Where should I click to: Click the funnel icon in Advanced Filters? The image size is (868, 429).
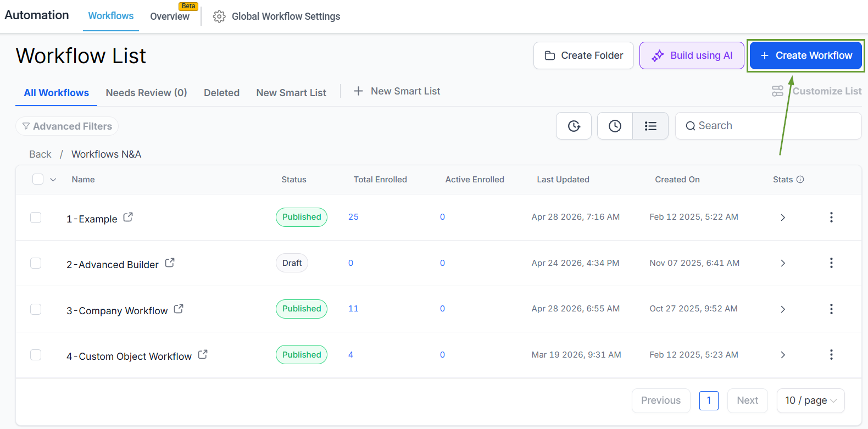26,126
